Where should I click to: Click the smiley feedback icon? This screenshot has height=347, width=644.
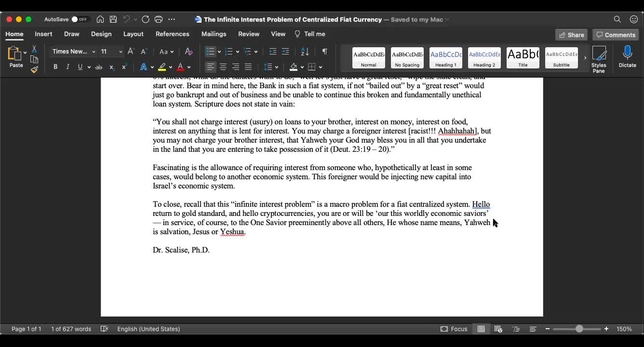(x=634, y=19)
